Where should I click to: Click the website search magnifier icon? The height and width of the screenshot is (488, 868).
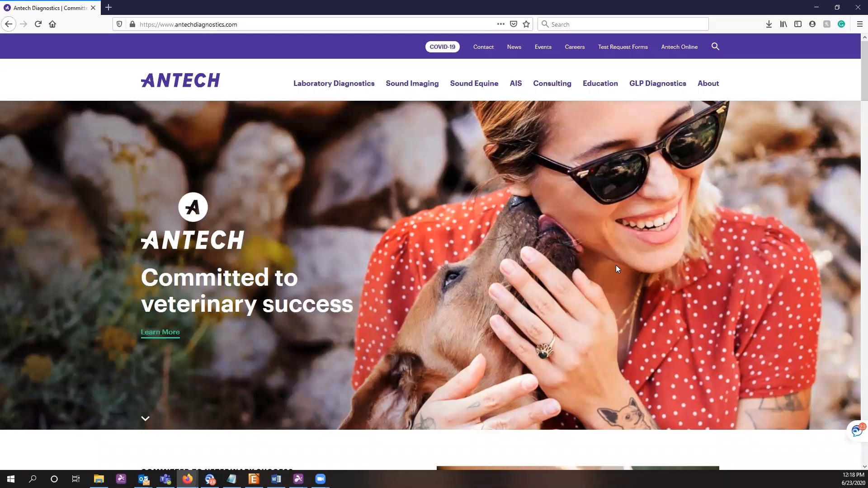715,47
